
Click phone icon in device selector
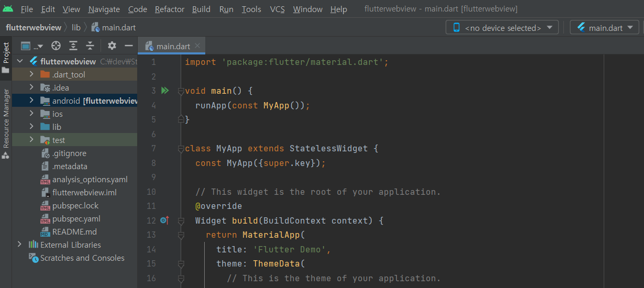[x=457, y=28]
